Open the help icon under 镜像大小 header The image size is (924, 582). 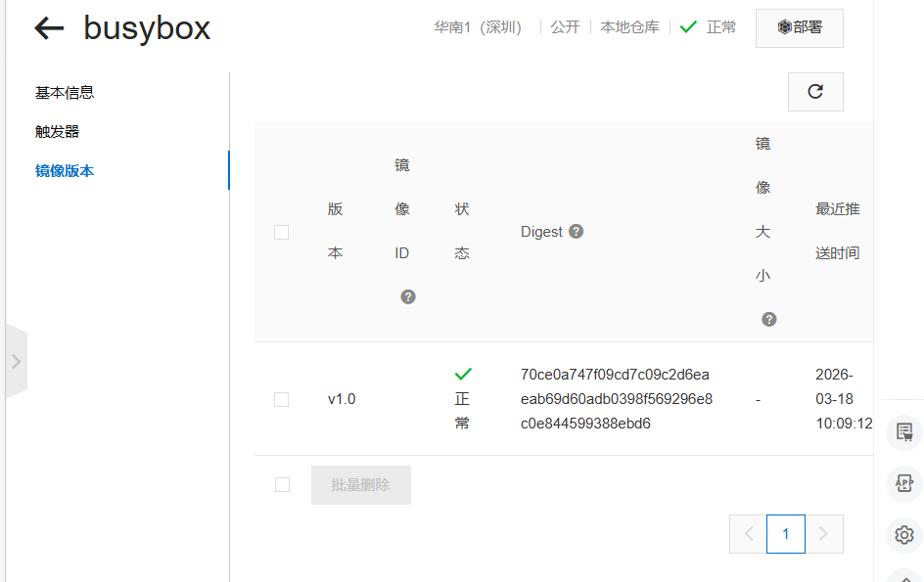[769, 319]
